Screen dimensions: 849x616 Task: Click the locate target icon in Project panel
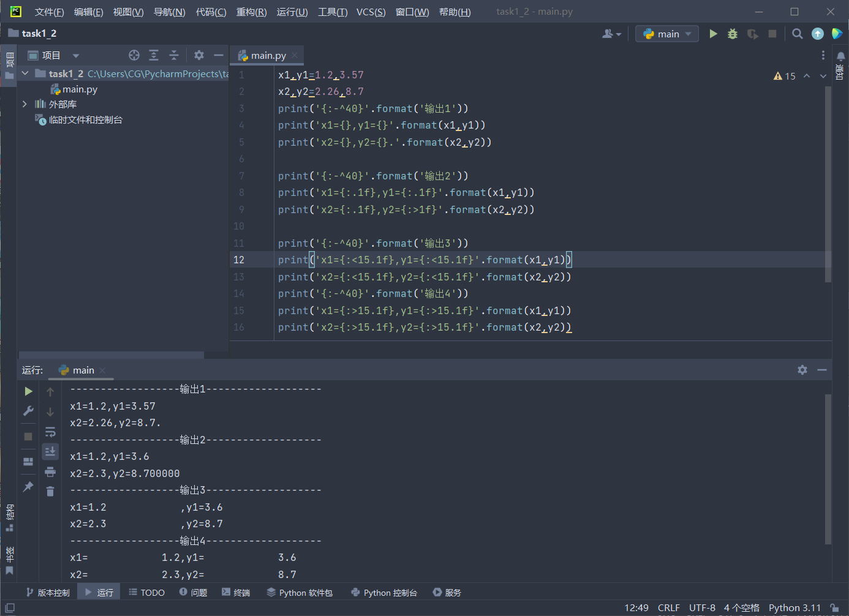134,55
